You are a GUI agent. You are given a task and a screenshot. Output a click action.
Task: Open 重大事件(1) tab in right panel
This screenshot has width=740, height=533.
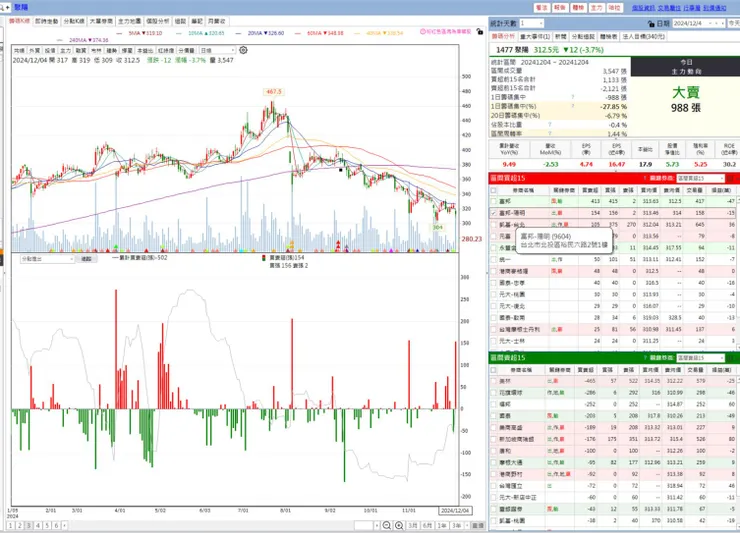click(535, 36)
